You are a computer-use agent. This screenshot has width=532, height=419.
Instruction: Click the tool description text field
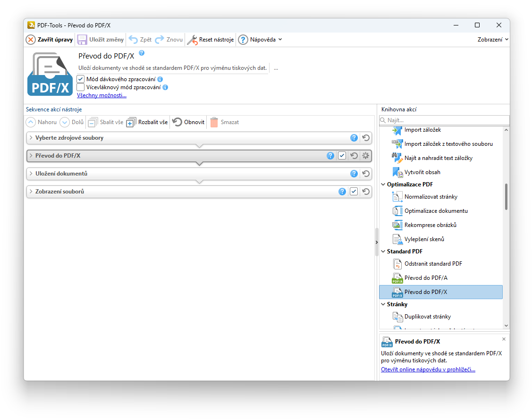[173, 68]
